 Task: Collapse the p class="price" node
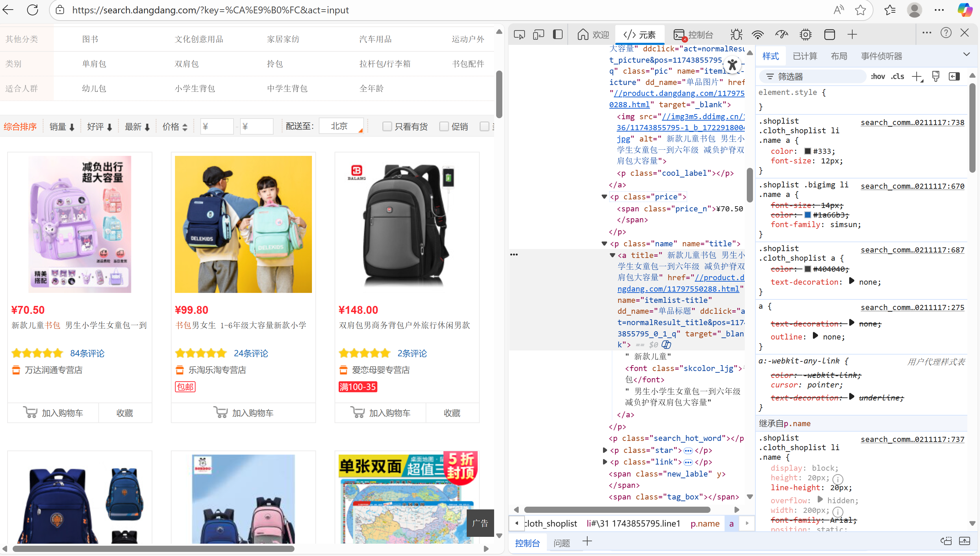point(604,197)
